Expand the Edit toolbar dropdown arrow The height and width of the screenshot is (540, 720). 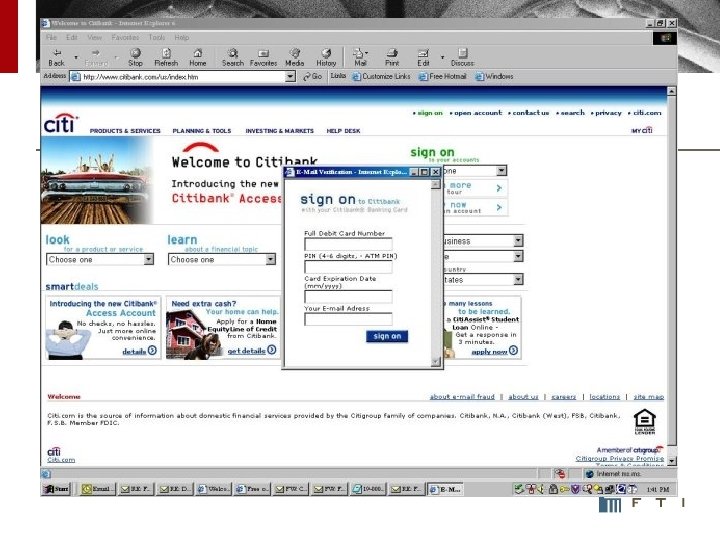point(443,57)
